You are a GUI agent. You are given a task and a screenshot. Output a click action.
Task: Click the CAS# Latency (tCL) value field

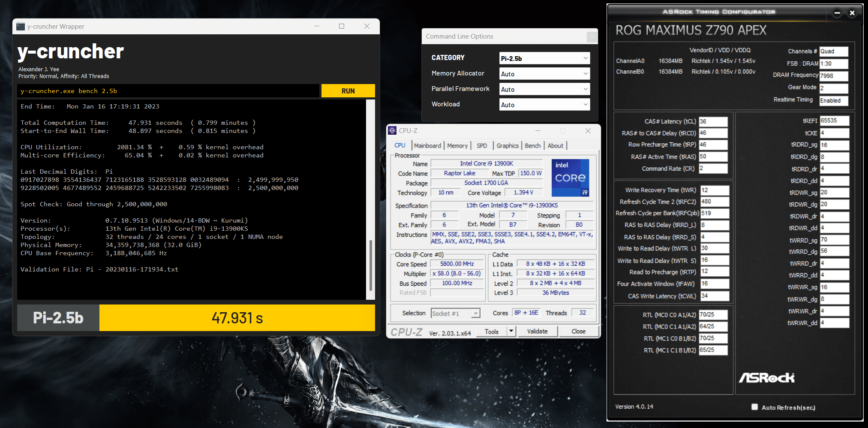click(x=713, y=121)
